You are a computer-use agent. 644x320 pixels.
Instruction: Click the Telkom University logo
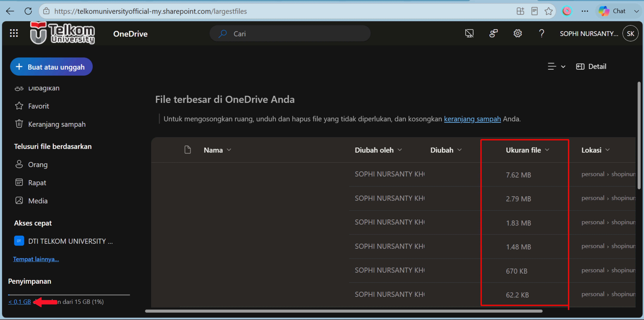tap(63, 33)
